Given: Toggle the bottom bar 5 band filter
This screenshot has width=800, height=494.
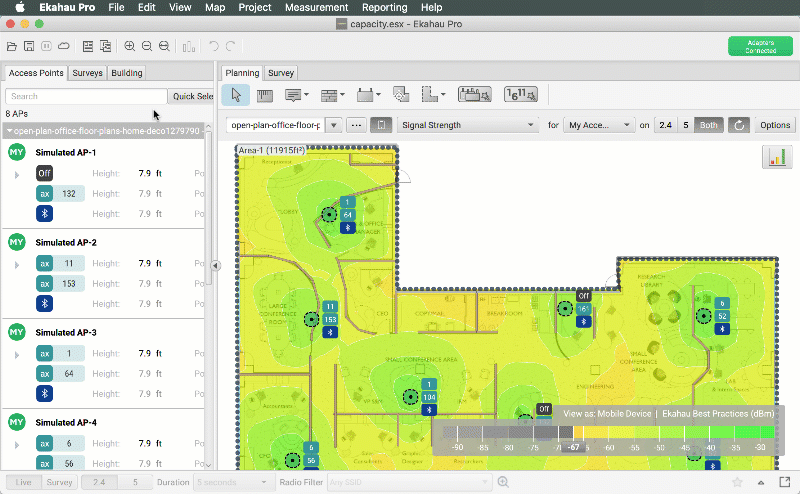Looking at the screenshot, I should tap(135, 482).
